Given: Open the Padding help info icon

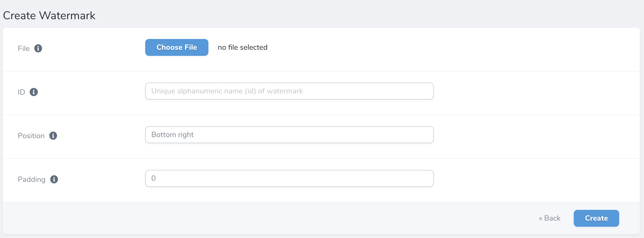Looking at the screenshot, I should [x=54, y=179].
